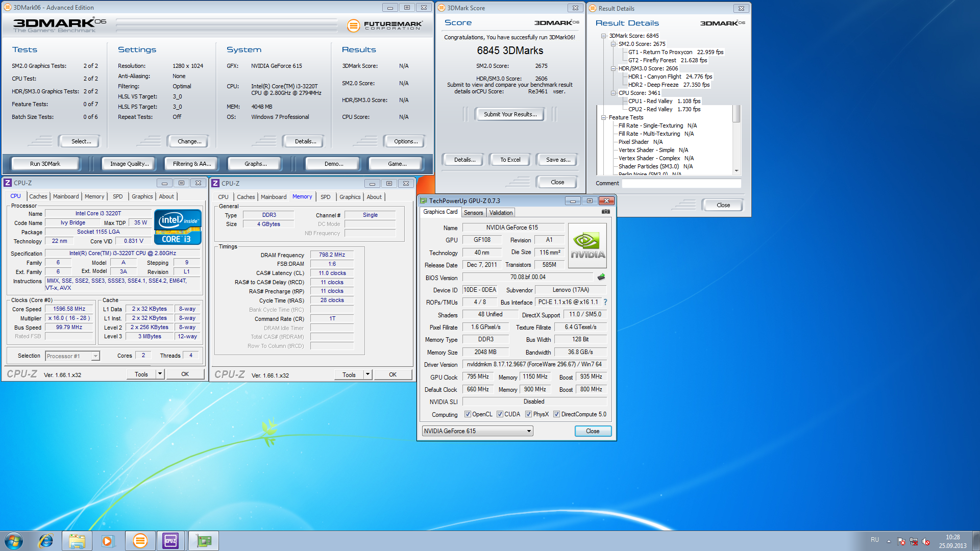The image size is (980, 551).
Task: Open Tools dropdown arrow in CPU-Z processor window
Action: pos(160,374)
